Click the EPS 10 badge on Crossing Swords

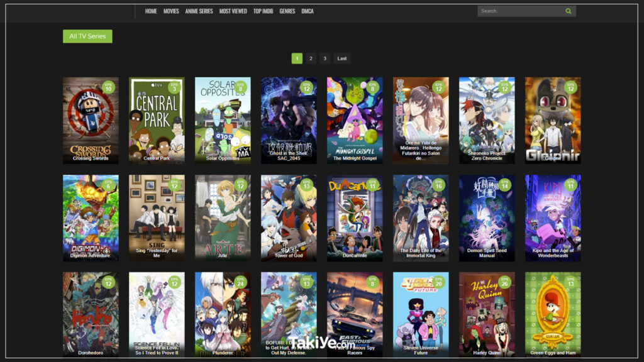point(108,87)
